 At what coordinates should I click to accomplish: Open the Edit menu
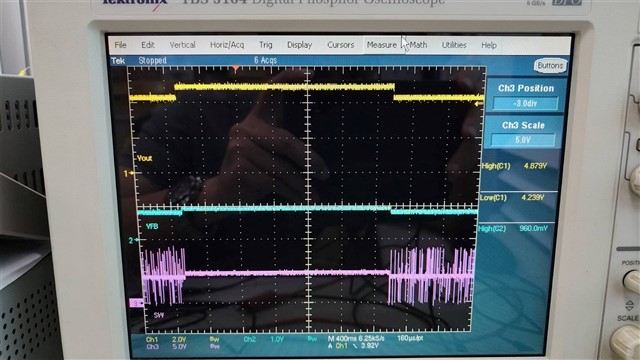(x=148, y=45)
